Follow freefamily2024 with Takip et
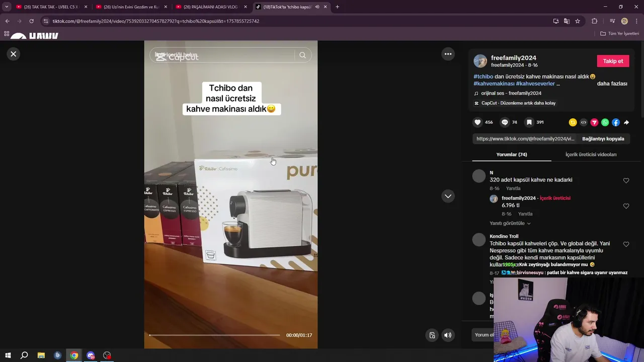The height and width of the screenshot is (362, 644). [613, 61]
